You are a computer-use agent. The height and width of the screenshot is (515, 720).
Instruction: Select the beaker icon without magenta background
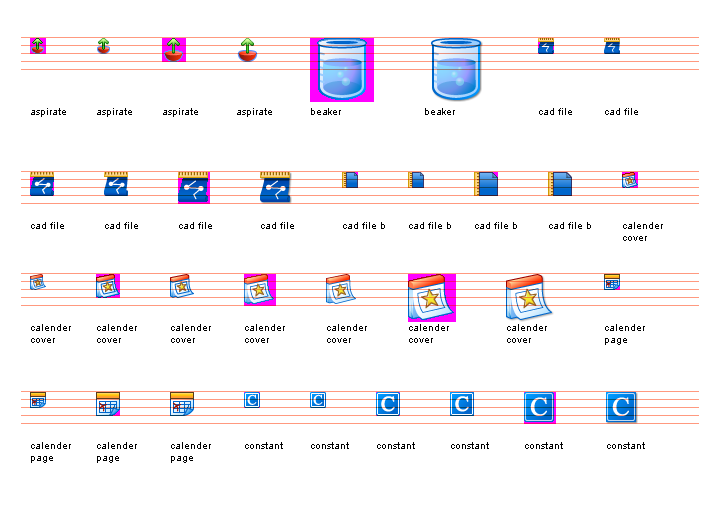456,70
